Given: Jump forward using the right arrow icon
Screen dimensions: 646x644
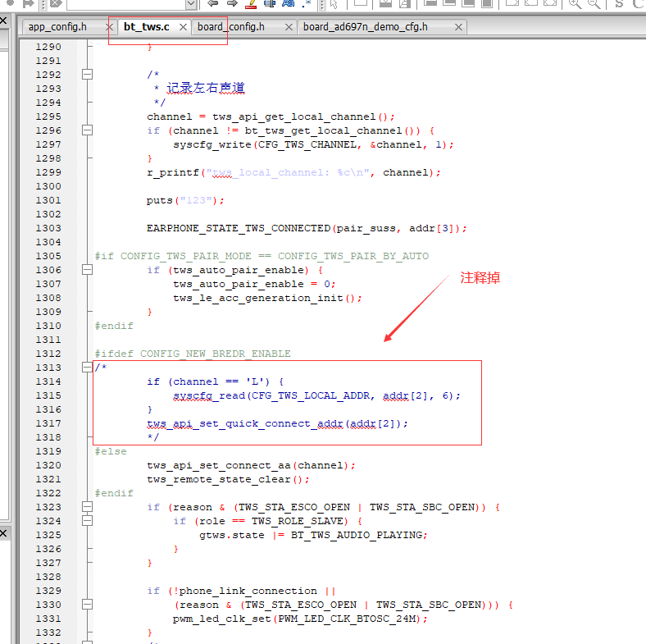Looking at the screenshot, I should click(232, 4).
